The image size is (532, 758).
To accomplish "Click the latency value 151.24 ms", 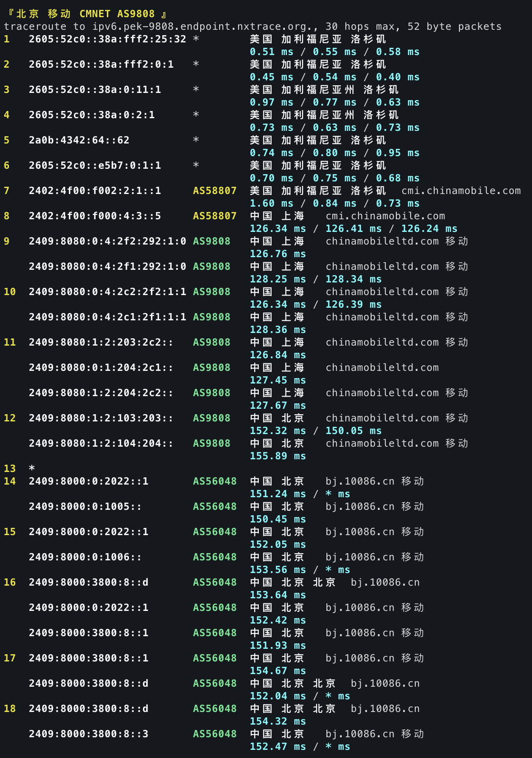I will click(278, 494).
